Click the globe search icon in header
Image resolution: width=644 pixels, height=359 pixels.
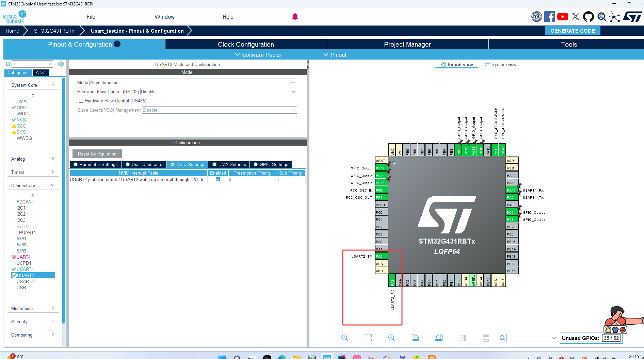point(602,17)
